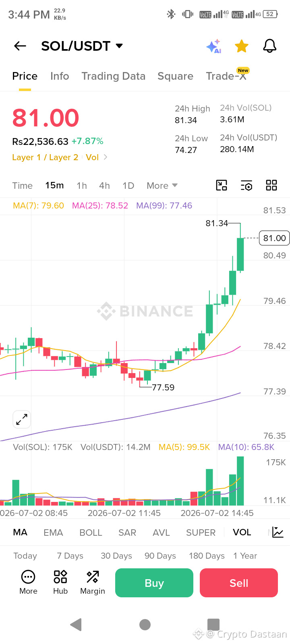Toggle the BOLL indicator
Viewport: 290px width, 644px height.
point(91,533)
